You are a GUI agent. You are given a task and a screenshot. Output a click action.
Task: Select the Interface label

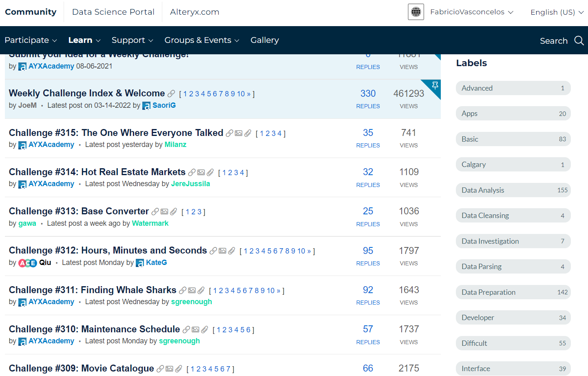click(x=513, y=369)
